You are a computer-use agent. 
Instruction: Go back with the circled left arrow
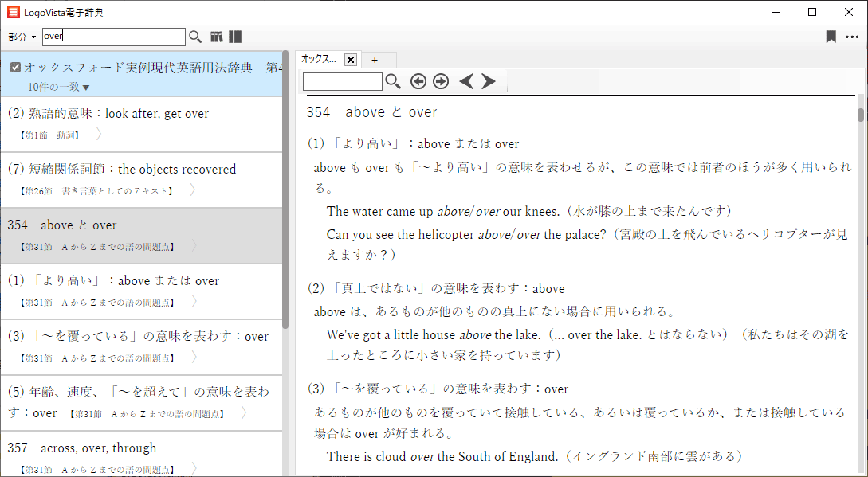(418, 81)
